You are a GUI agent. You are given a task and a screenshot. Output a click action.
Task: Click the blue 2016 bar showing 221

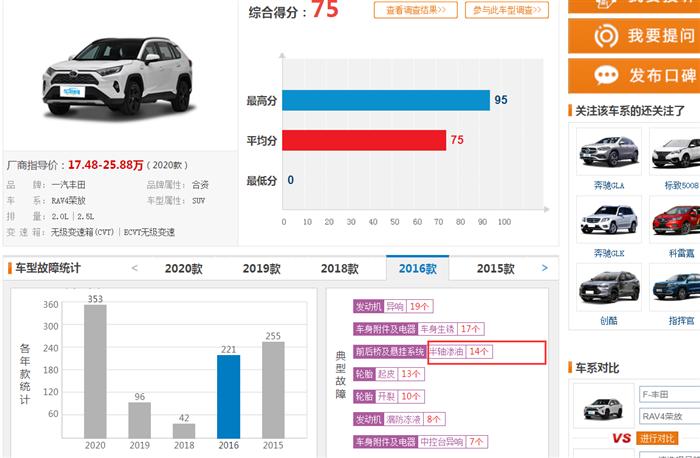229,396
